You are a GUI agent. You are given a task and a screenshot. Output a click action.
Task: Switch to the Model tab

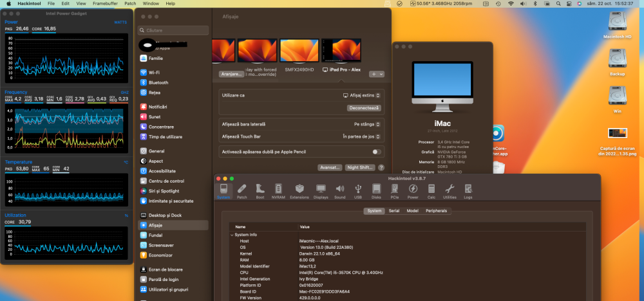pos(412,211)
